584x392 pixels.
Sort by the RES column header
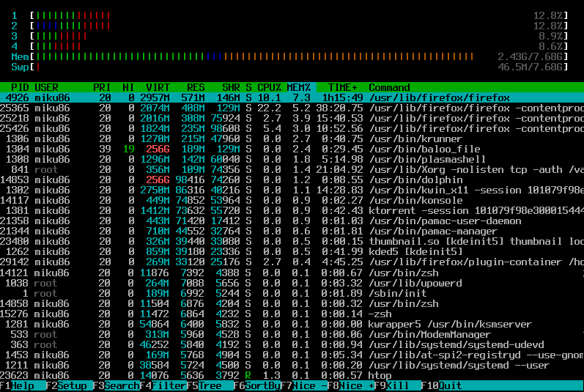coord(196,87)
